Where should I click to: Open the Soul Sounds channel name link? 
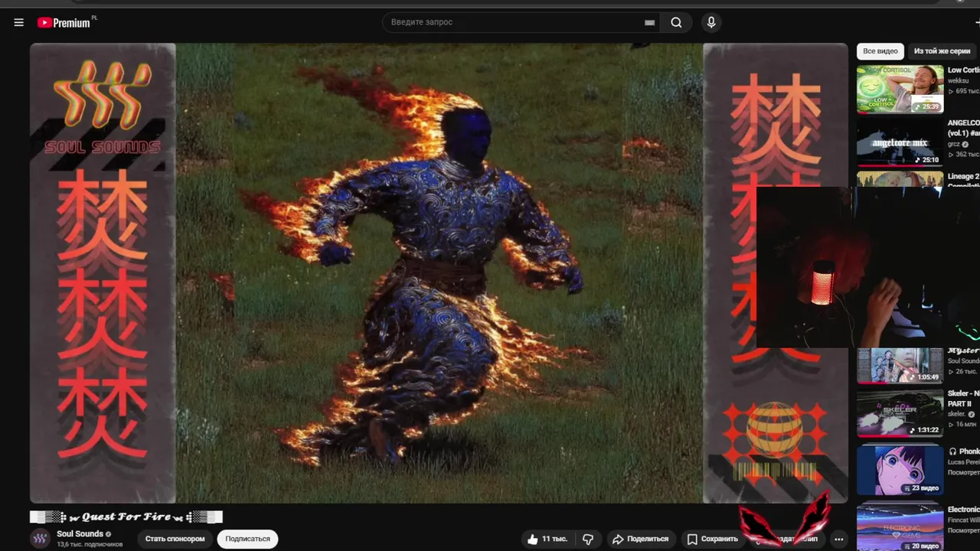(x=80, y=533)
